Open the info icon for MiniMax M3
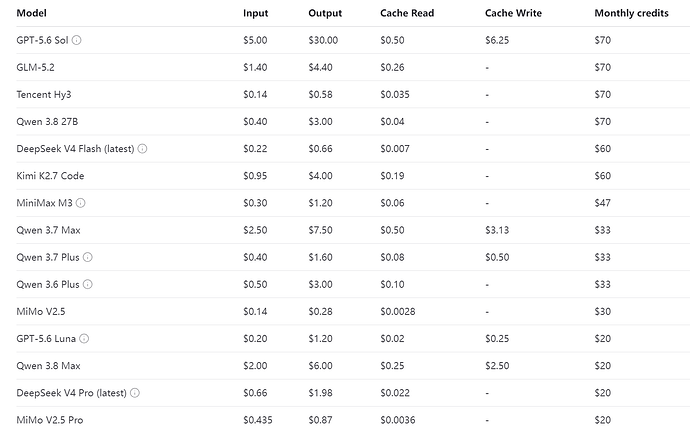 tap(81, 203)
